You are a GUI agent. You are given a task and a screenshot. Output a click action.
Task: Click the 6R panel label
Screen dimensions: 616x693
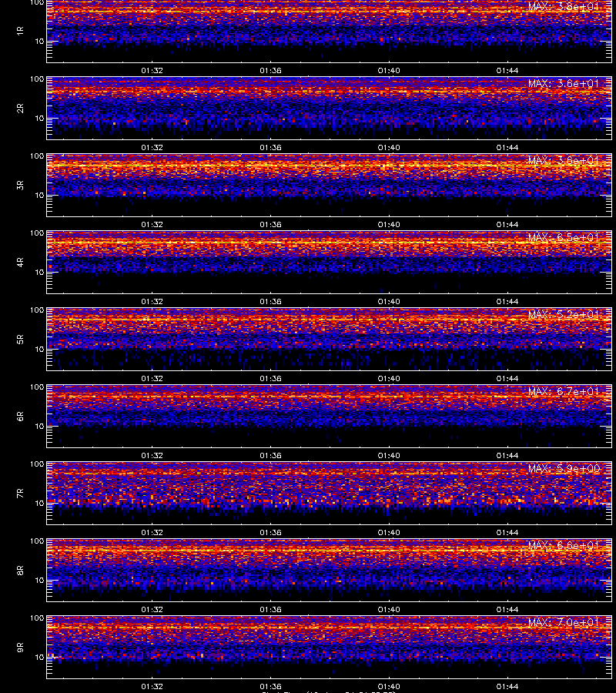pos(20,417)
